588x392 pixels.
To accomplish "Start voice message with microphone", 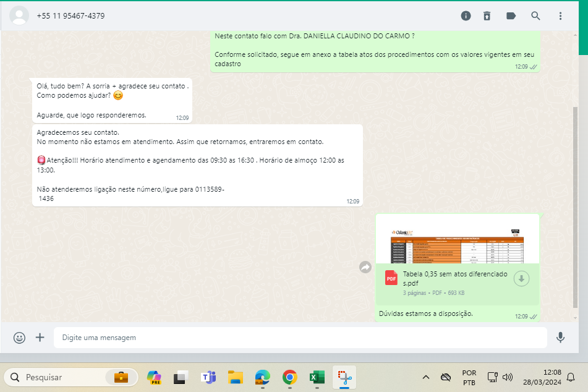I will point(560,337).
